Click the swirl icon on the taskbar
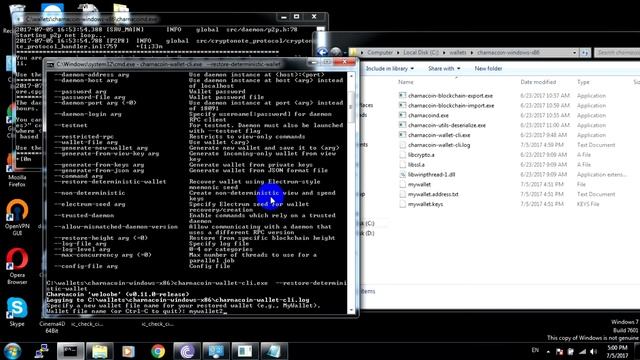Screen dimensions: 640x360 point(187,351)
